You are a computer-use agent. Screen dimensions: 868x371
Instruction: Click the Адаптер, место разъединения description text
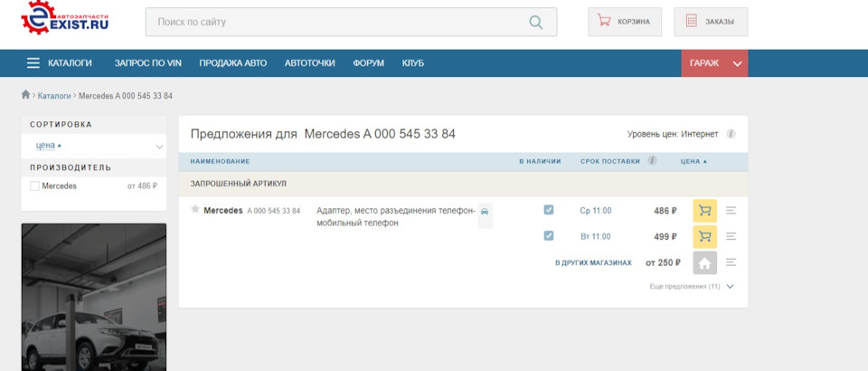click(396, 216)
